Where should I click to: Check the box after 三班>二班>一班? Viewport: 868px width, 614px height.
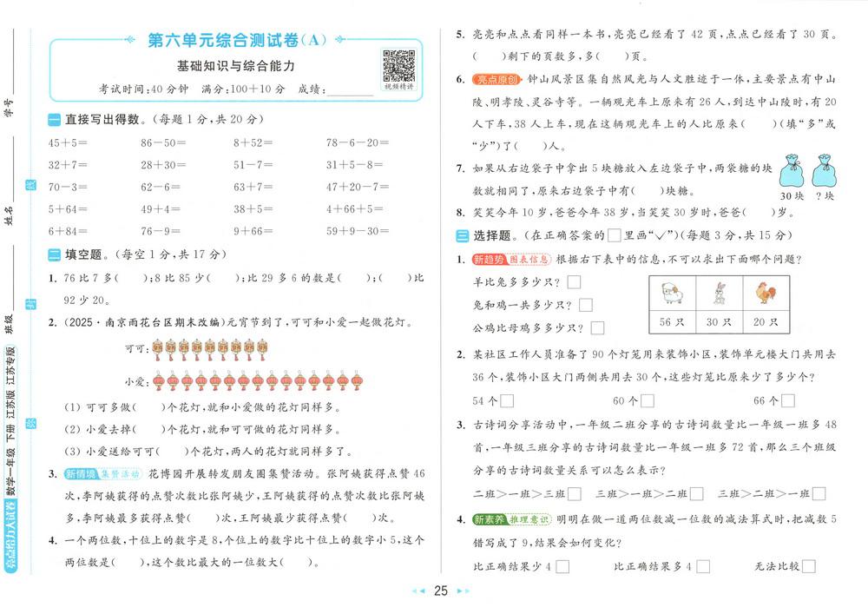point(819,493)
